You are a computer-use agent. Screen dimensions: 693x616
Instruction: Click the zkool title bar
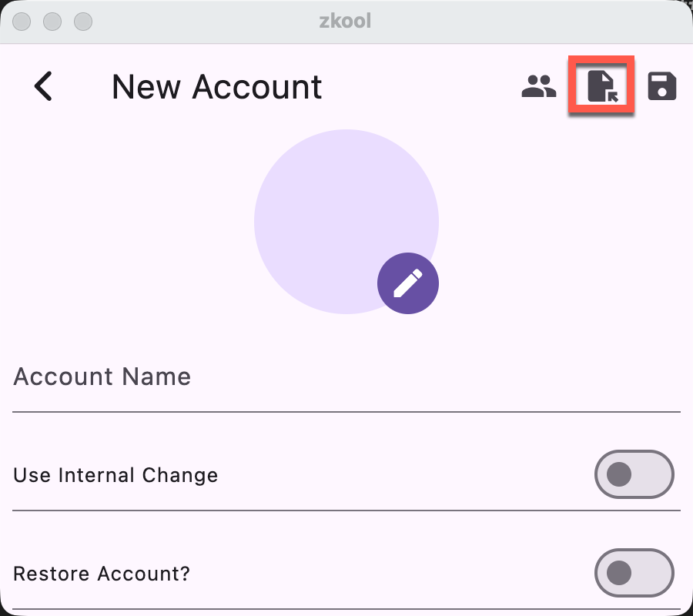(346, 21)
